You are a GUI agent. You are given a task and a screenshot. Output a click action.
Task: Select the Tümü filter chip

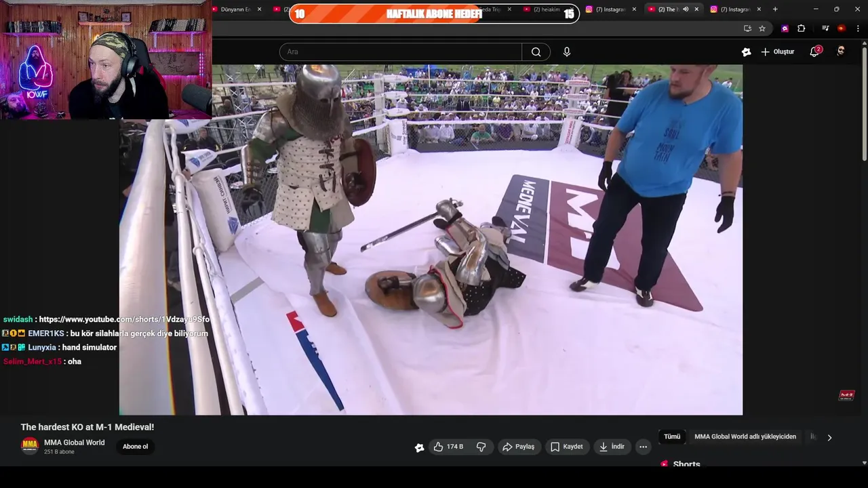tap(672, 436)
